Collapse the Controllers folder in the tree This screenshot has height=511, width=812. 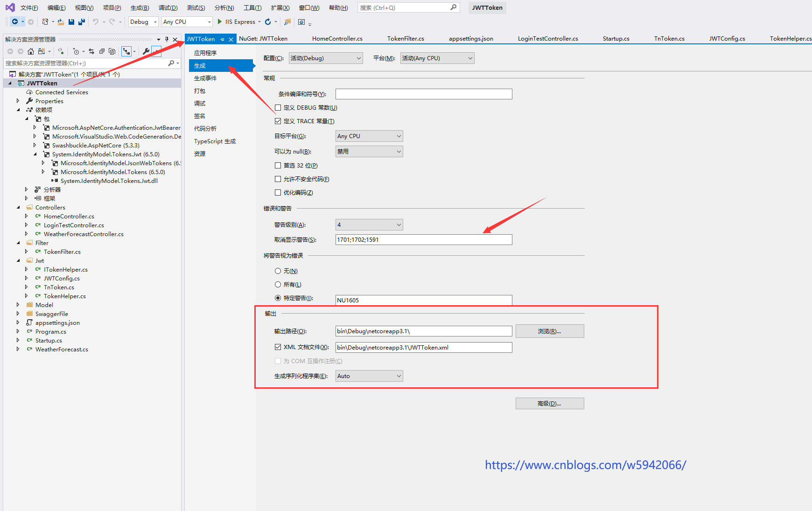tap(18, 208)
